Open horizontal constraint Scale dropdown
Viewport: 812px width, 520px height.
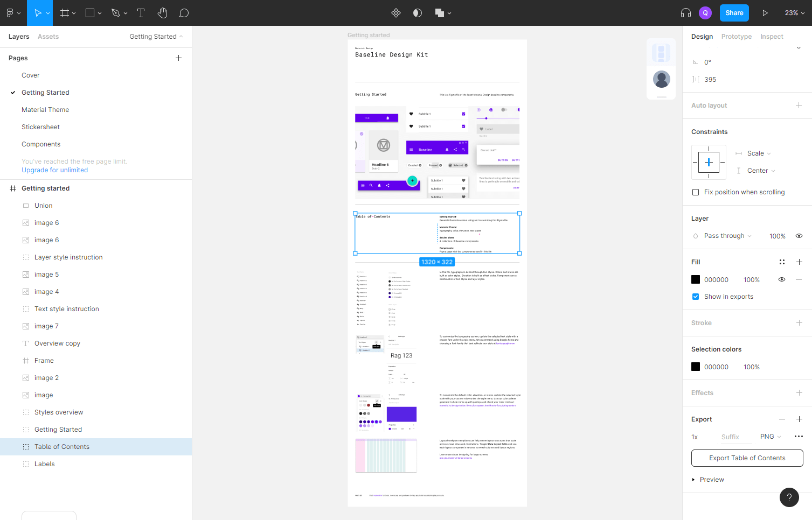(759, 153)
